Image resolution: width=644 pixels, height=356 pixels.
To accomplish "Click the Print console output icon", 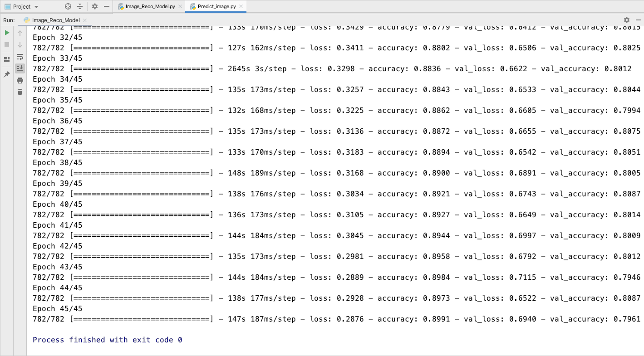I will tap(20, 79).
